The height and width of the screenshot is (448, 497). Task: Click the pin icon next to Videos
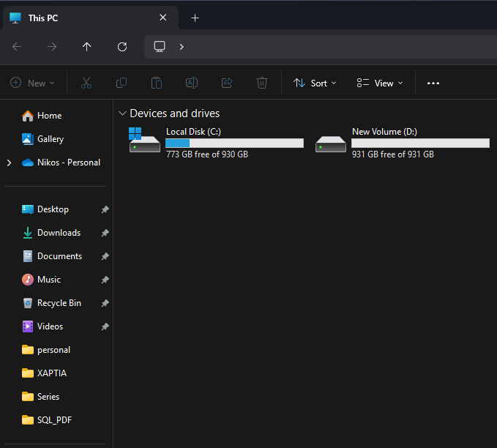click(105, 326)
